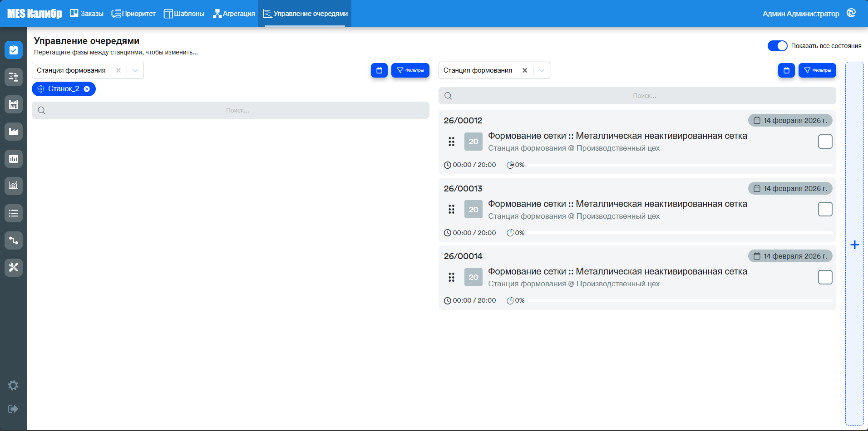The image size is (868, 431).
Task: Click progress bar of order 26/00012
Action: point(680,165)
